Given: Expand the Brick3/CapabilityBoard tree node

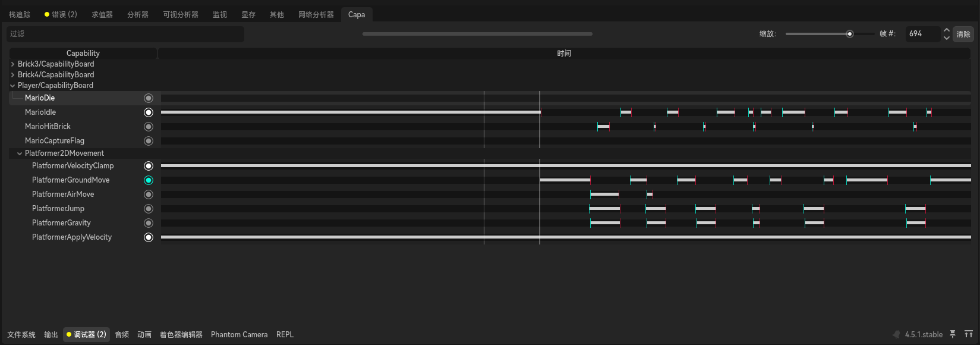Looking at the screenshot, I should point(12,64).
